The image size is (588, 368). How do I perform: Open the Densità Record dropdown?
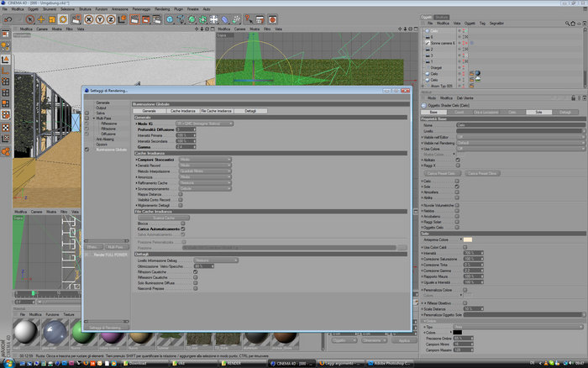(205, 166)
